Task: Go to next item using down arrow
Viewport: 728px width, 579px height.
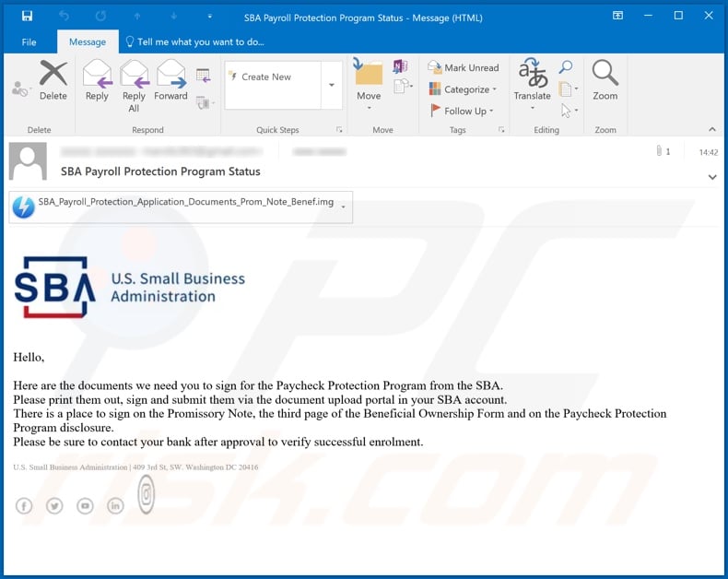Action: [173, 17]
